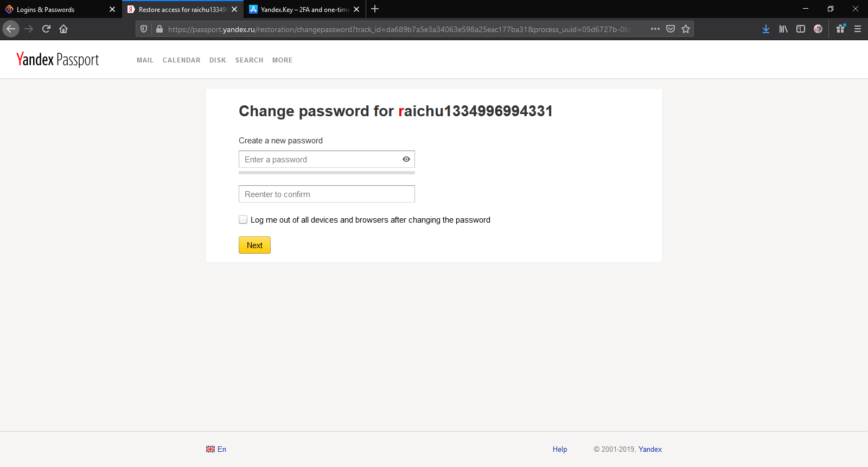Open the extensions gift icon
Screen dimensions: 868x467
click(x=840, y=29)
